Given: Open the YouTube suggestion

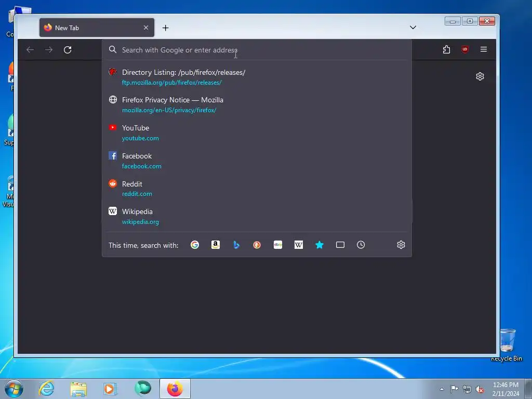Looking at the screenshot, I should click(x=257, y=132).
